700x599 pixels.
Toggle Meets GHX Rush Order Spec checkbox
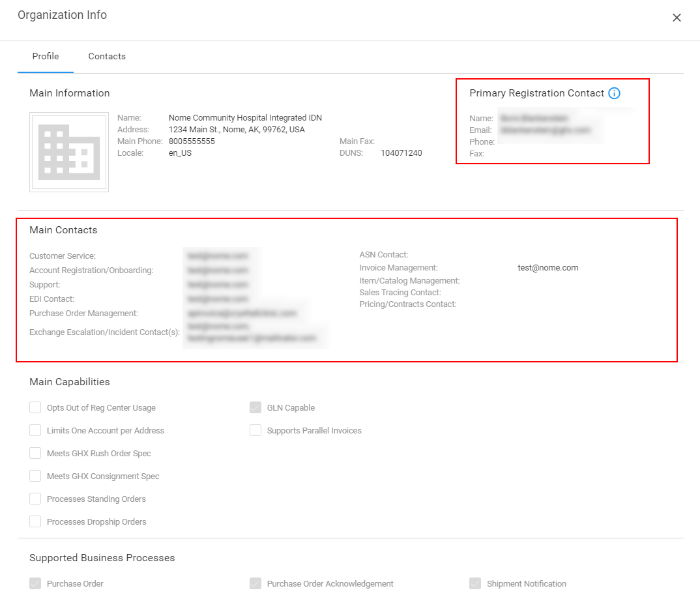(x=35, y=454)
